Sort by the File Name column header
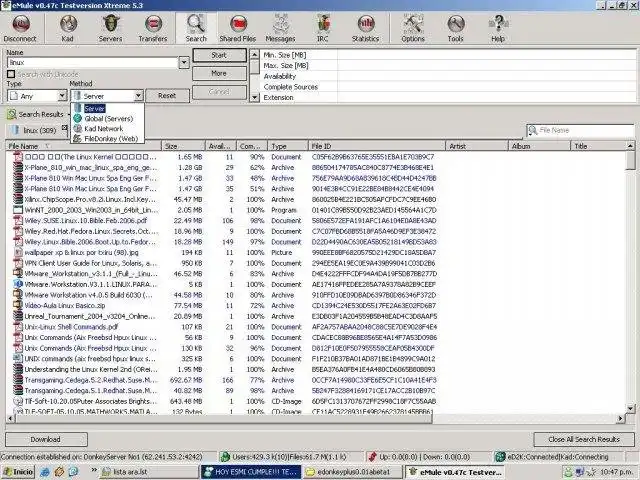 (x=83, y=146)
